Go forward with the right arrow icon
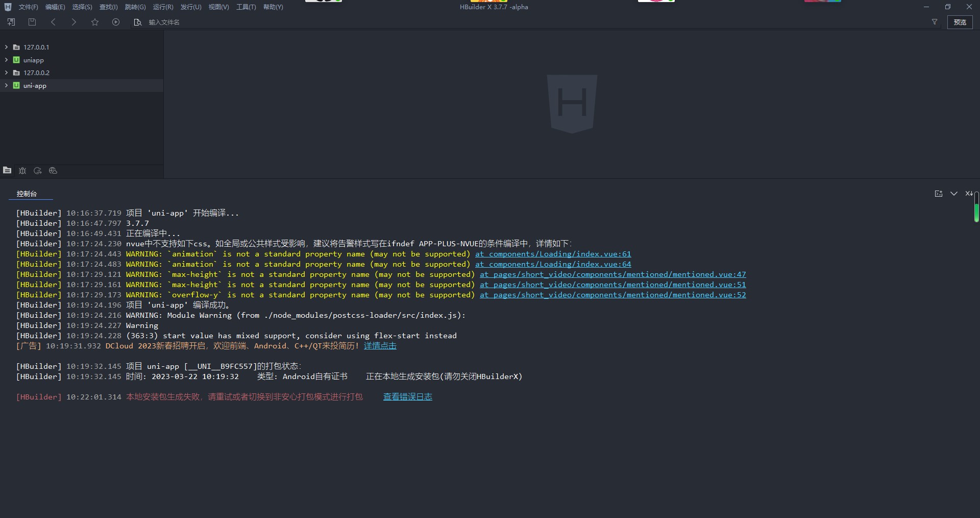Screen dimensions: 980x518 74,22
